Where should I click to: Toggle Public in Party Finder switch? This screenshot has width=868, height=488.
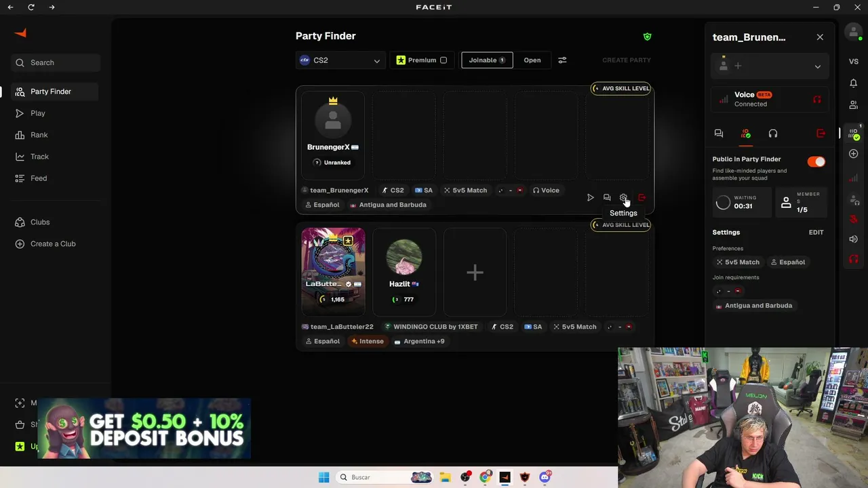(816, 162)
